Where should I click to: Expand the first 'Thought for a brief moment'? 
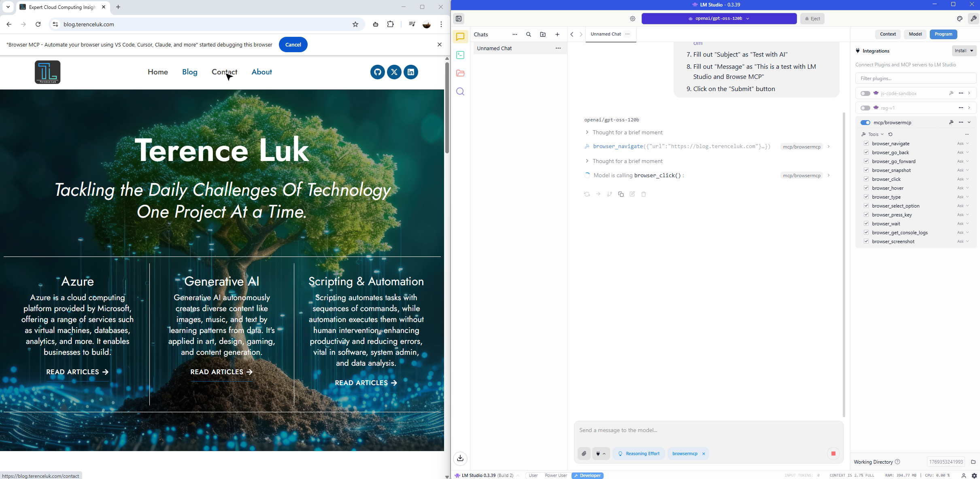click(627, 132)
